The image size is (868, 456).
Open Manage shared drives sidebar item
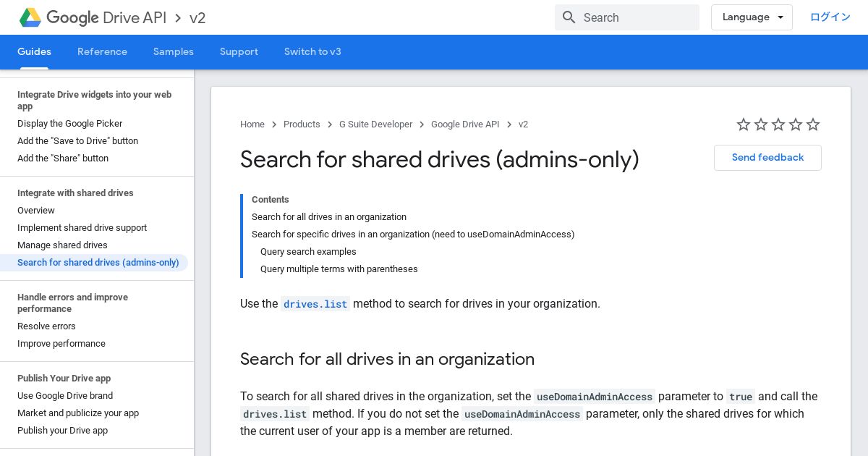tap(62, 245)
